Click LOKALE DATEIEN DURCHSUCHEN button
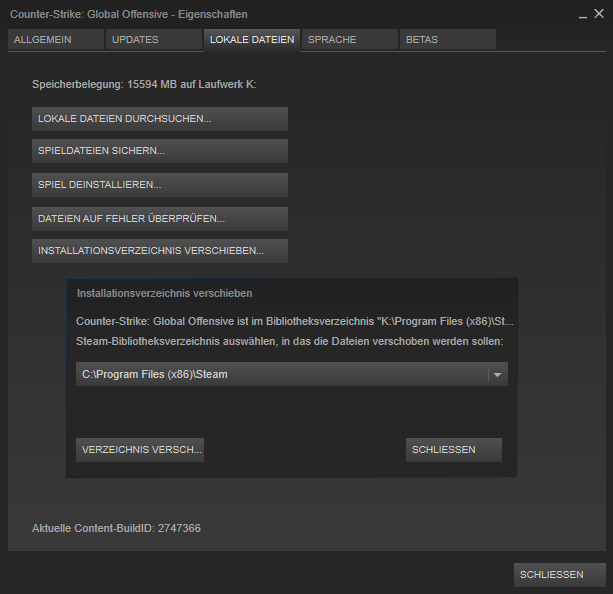613x594 pixels. tap(160, 119)
